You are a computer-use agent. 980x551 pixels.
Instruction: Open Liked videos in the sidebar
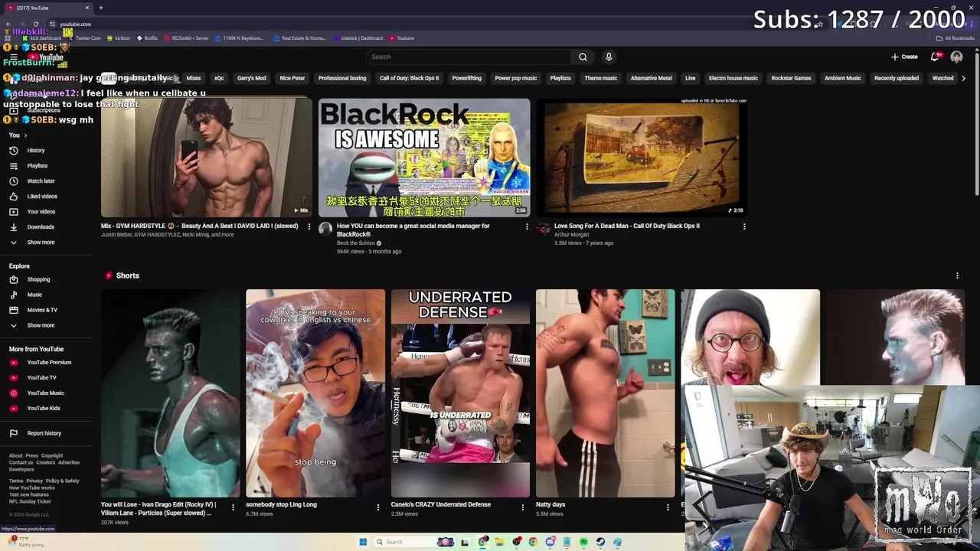(47, 197)
